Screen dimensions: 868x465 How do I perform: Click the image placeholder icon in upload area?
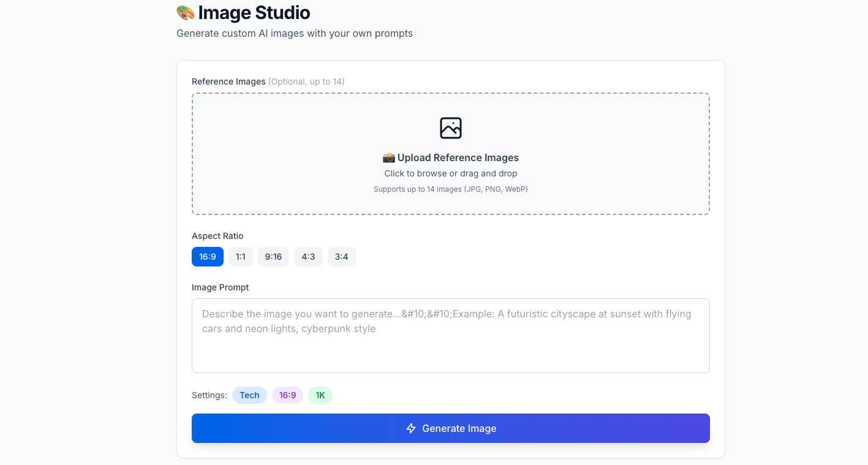451,128
